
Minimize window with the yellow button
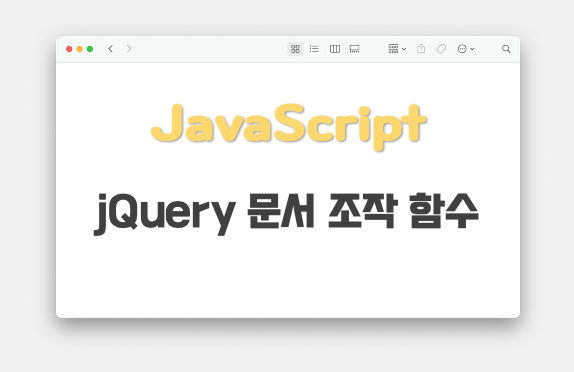coord(79,49)
